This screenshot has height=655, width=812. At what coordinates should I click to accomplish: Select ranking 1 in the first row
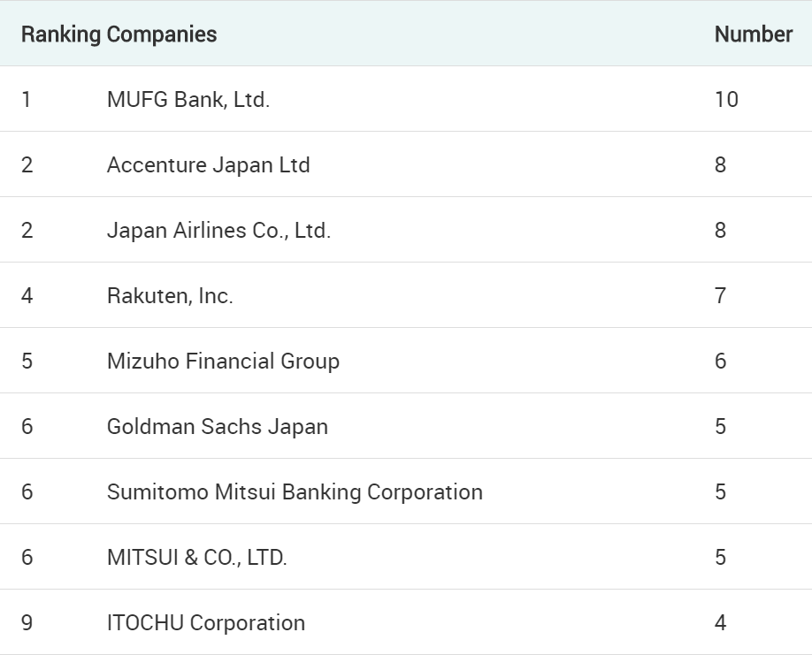(27, 99)
